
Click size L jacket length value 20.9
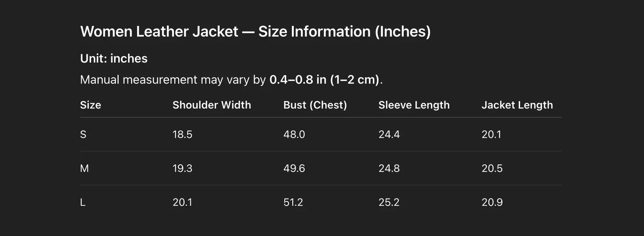(x=492, y=202)
